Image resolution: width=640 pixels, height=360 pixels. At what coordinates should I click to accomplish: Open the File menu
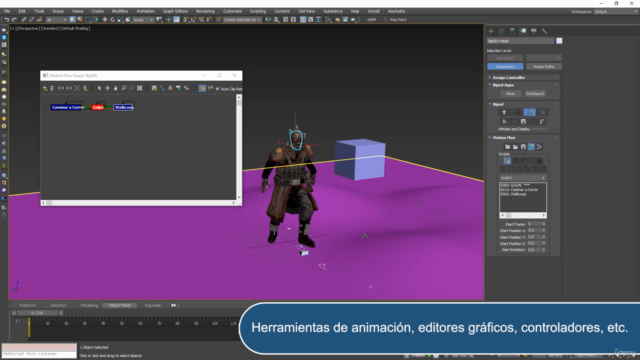click(7, 11)
